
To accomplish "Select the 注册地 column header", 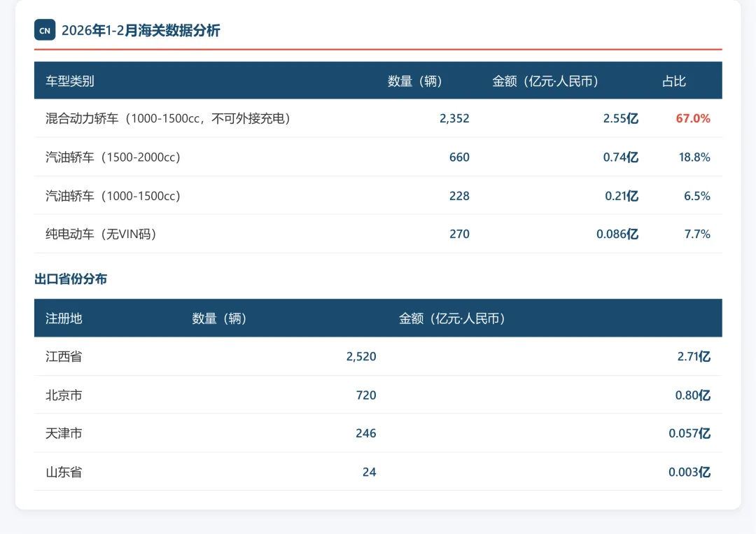I will [63, 318].
